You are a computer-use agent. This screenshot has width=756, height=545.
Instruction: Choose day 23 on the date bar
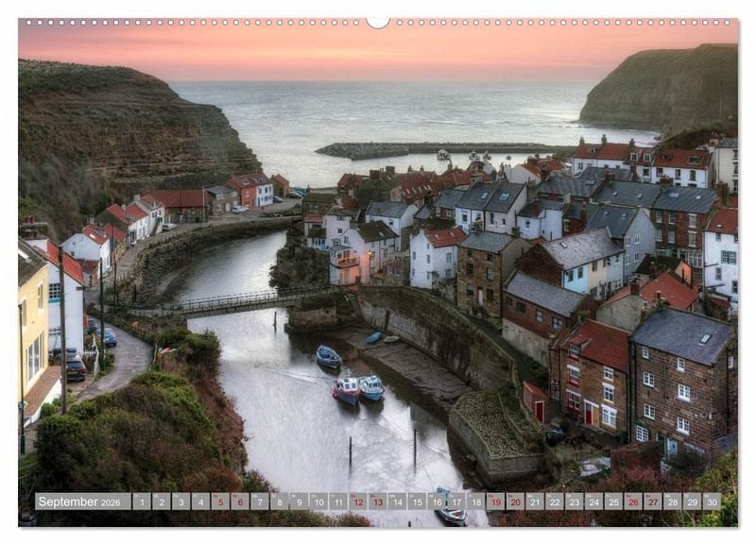[574, 502]
